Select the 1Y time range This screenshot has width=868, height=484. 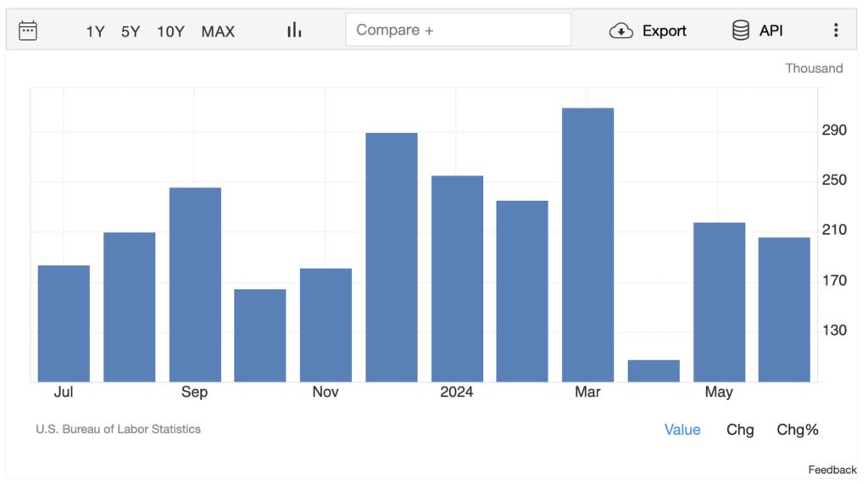click(95, 31)
